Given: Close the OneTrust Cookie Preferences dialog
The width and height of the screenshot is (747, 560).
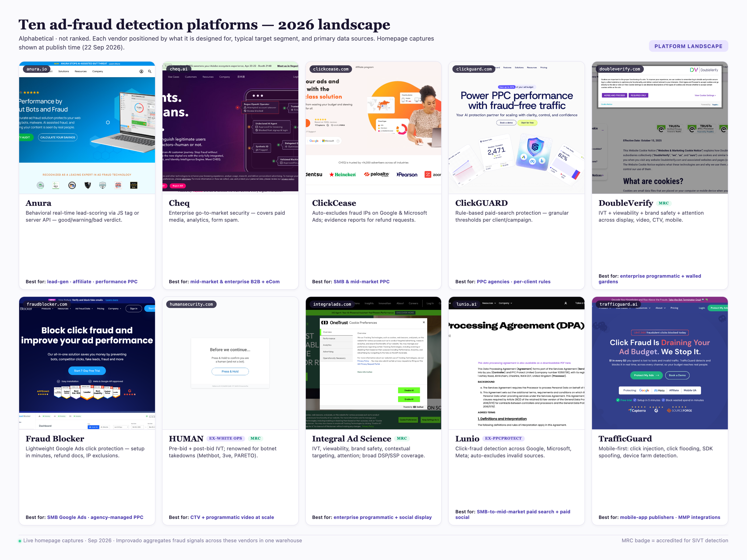Looking at the screenshot, I should pyautogui.click(x=424, y=322).
